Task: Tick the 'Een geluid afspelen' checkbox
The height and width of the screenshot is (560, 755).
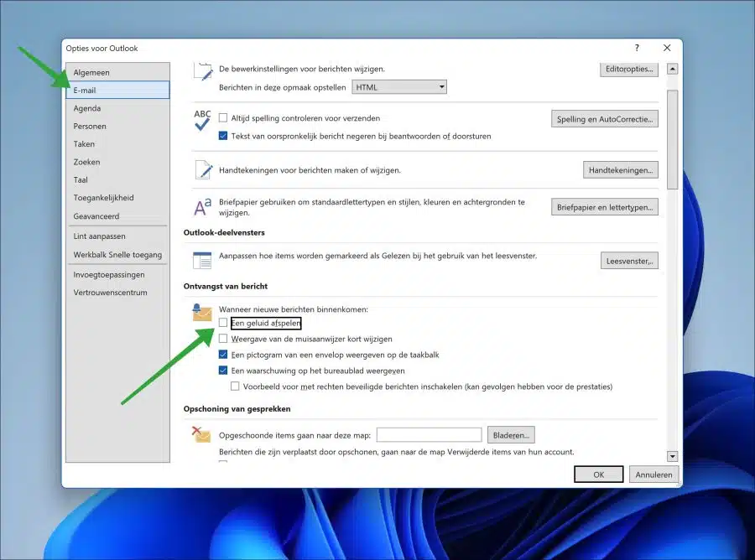Action: pos(223,323)
